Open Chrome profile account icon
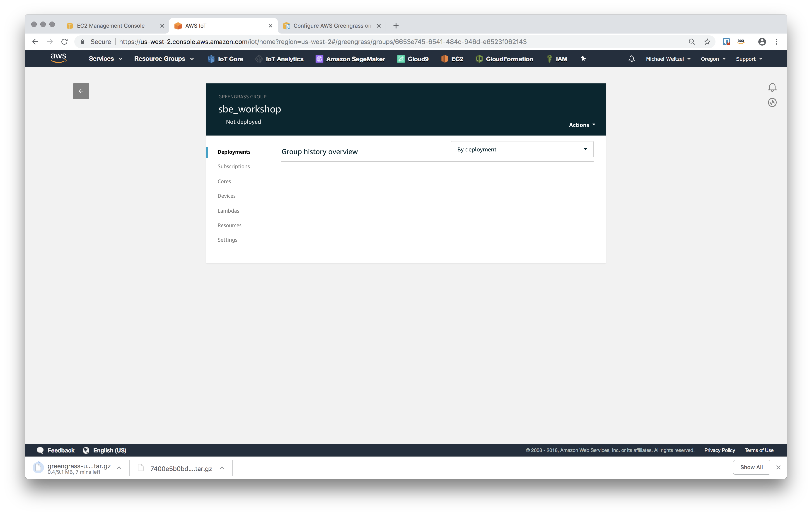The width and height of the screenshot is (812, 515). [762, 41]
